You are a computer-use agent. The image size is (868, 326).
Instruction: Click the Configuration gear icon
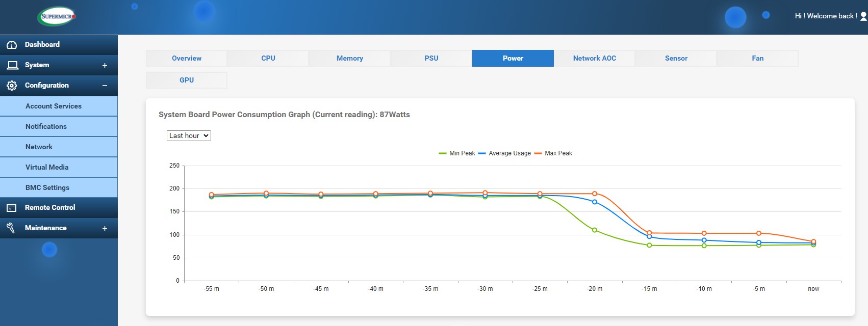click(12, 86)
